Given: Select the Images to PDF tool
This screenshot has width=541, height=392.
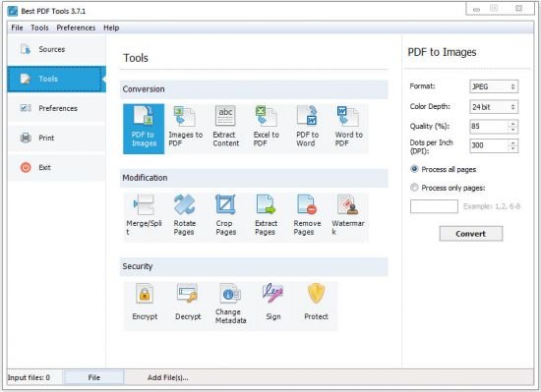Looking at the screenshot, I should tap(185, 129).
